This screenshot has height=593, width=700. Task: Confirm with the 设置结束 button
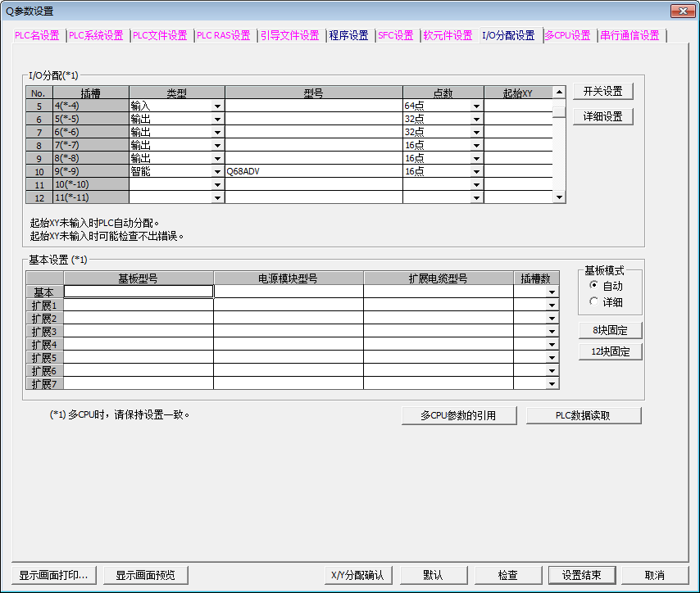point(582,575)
